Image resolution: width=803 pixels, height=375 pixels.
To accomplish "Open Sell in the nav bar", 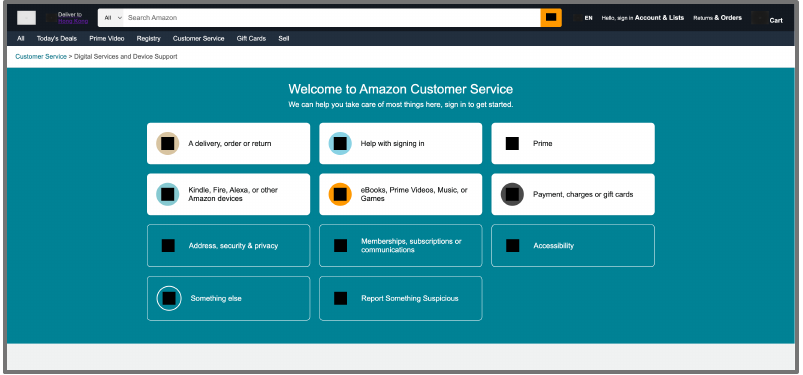I will tap(284, 38).
